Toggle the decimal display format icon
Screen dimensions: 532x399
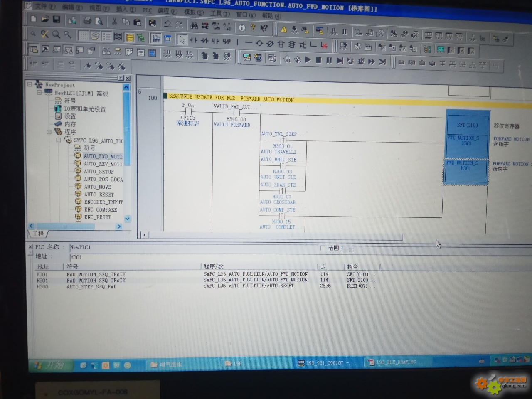[x=167, y=54]
